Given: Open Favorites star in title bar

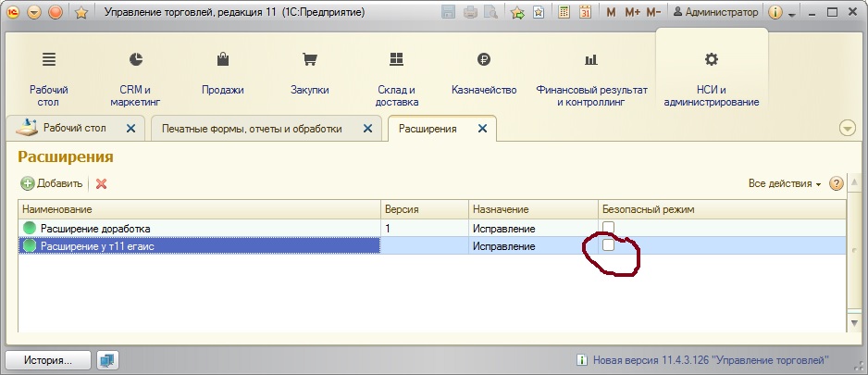Looking at the screenshot, I should point(81,13).
